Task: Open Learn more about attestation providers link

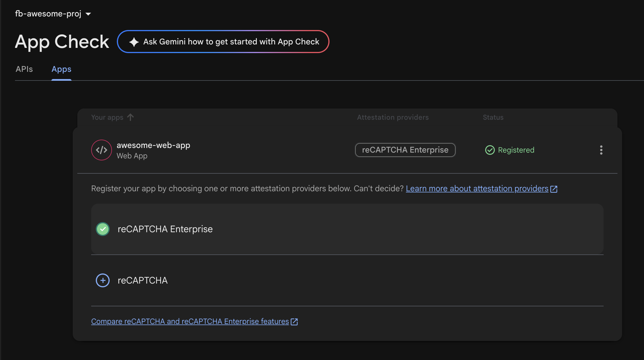Action: coord(477,189)
